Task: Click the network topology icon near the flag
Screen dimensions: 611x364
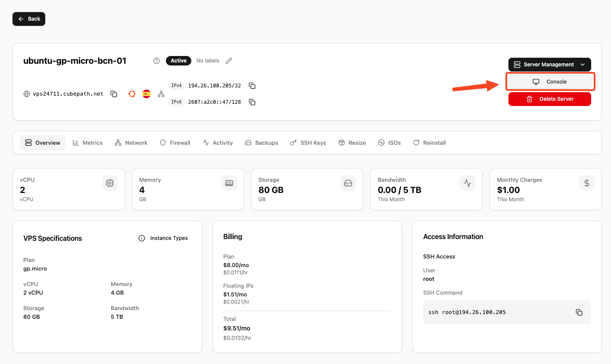Action: click(161, 93)
